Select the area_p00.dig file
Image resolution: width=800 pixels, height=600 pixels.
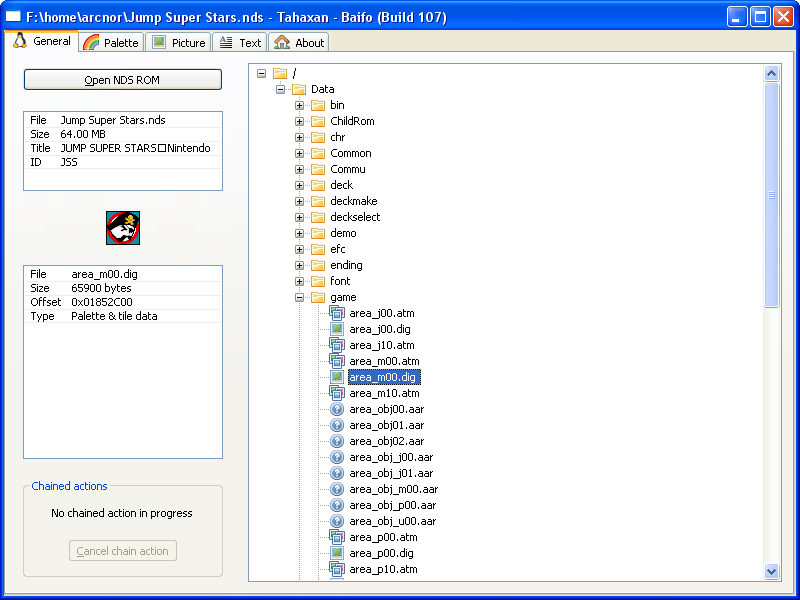click(381, 553)
